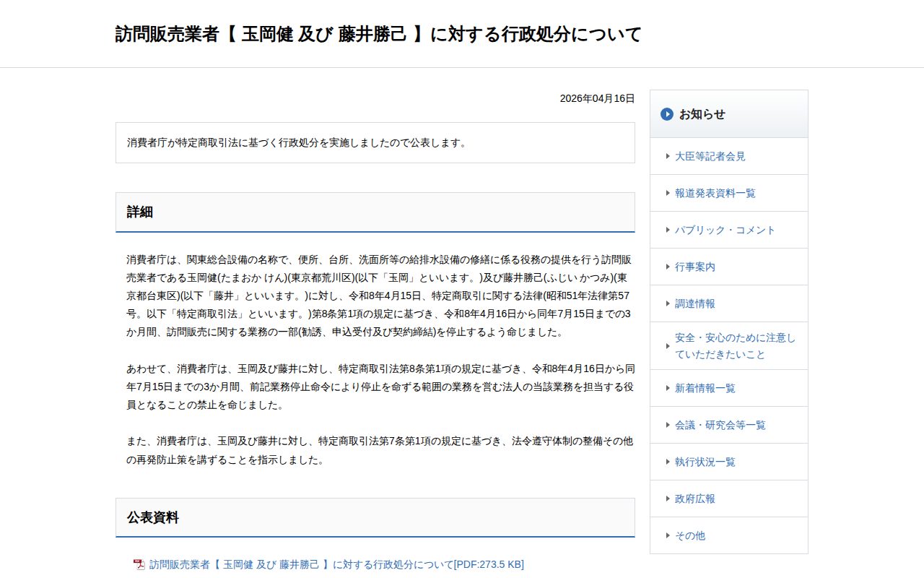Open 会議・研究会等一覧

(720, 425)
